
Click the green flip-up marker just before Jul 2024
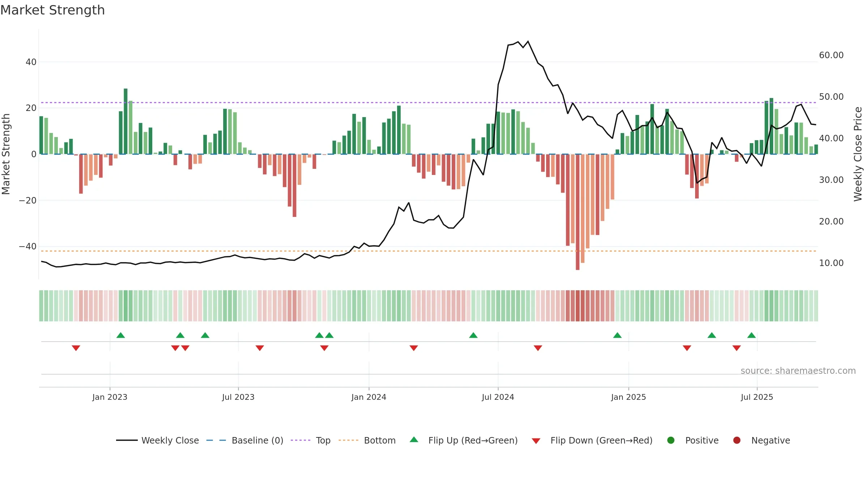point(473,335)
